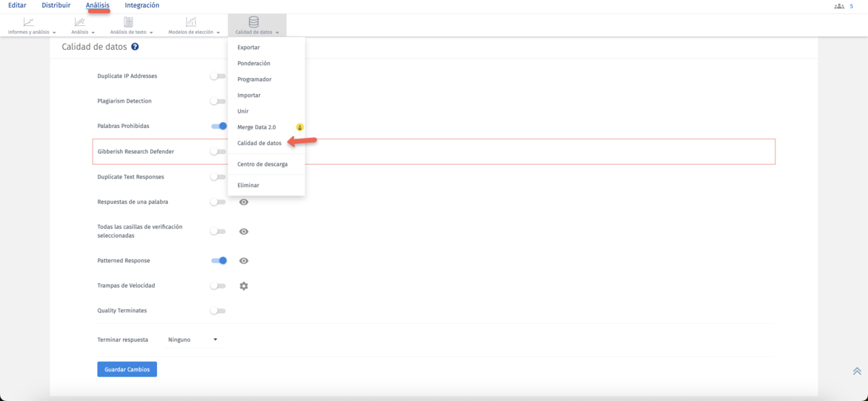This screenshot has height=401, width=868.
Task: Click the users icon at top right
Action: click(x=839, y=6)
